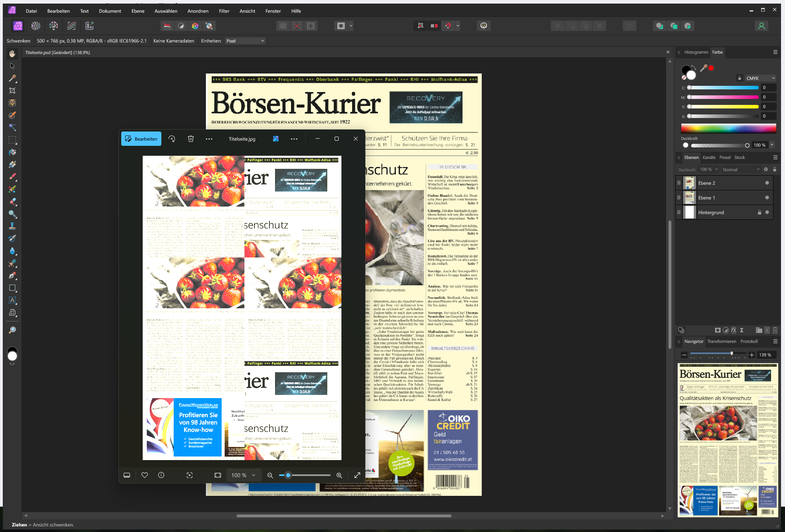Click zoom out magnifier in Photos window
785x532 pixels.
point(270,475)
